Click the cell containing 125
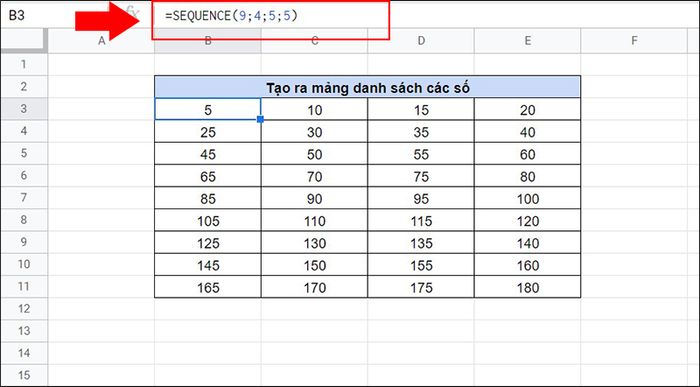 tap(208, 242)
